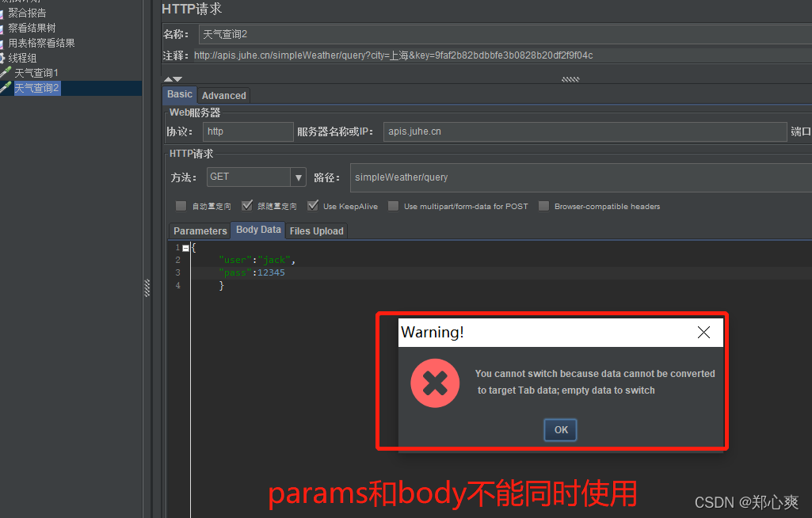Viewport: 812px width, 518px height.
Task: Click the sampler icon beside 天气查询2
Action: [6, 87]
